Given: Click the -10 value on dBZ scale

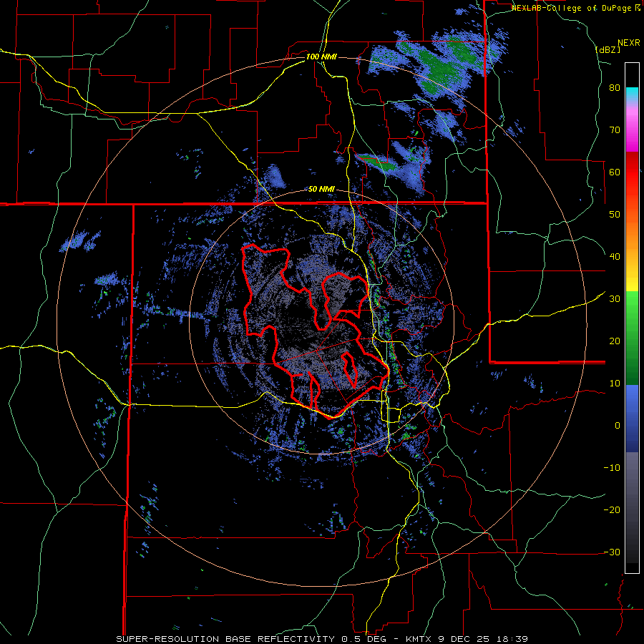Looking at the screenshot, I should (612, 468).
